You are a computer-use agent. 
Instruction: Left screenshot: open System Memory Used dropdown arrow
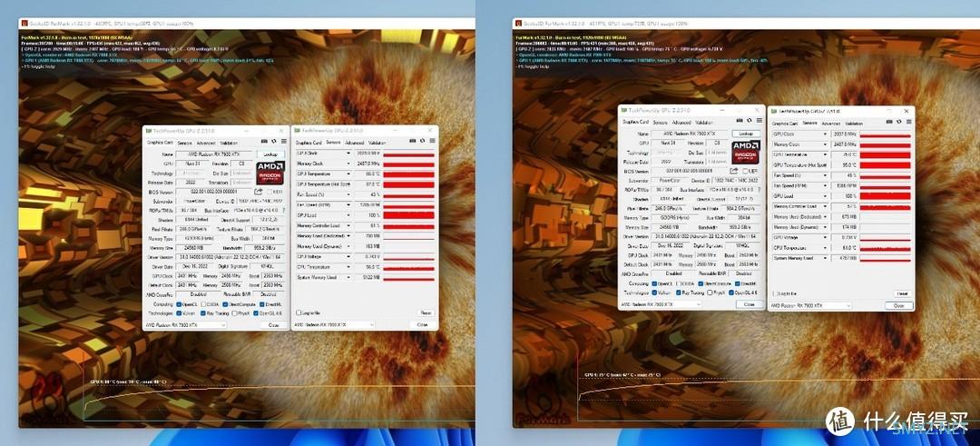pyautogui.click(x=348, y=277)
